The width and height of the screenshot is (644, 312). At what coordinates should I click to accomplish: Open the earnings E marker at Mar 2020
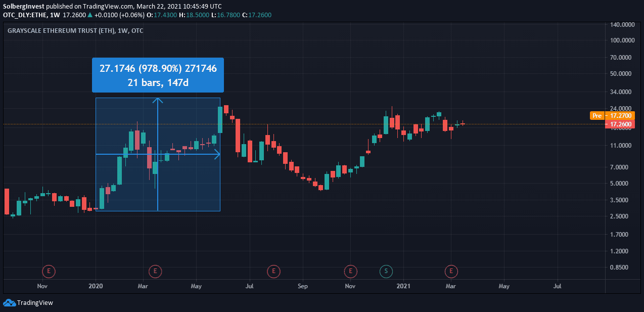155,272
